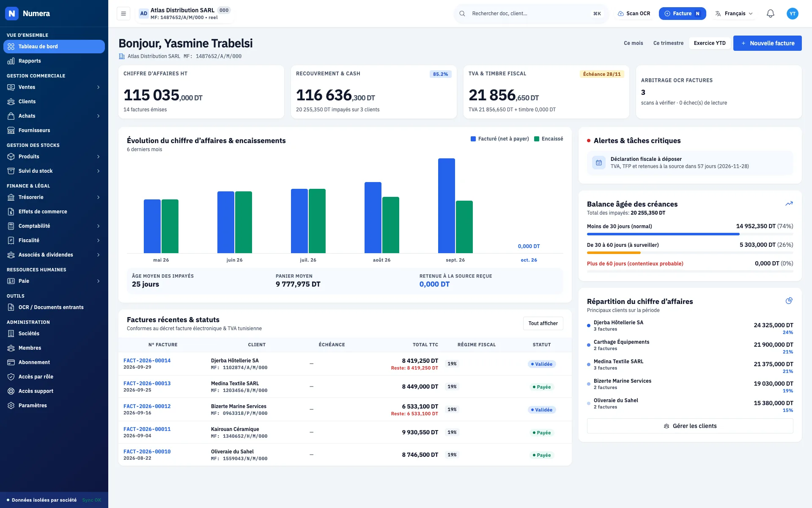
Task: Expand the Ventes submenu
Action: tap(99, 87)
